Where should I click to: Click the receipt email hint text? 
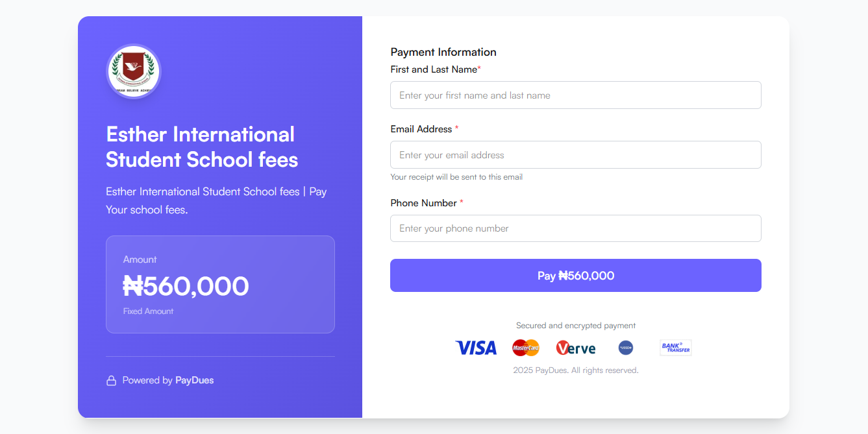[x=456, y=177]
